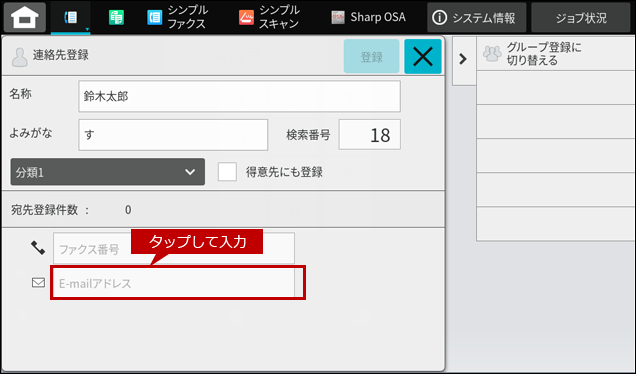Select the 名称 field containing 鈴木太郎
Screen dimensions: 636x374
pos(239,96)
